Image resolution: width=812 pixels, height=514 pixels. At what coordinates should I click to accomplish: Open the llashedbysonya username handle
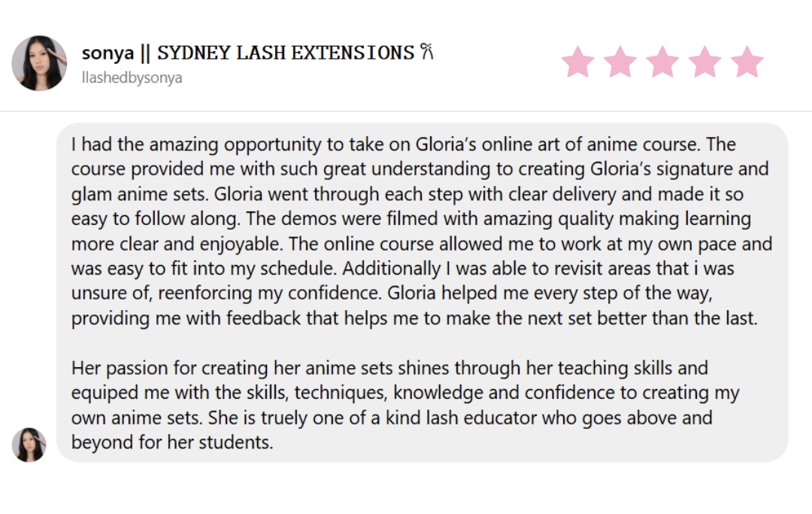point(132,78)
